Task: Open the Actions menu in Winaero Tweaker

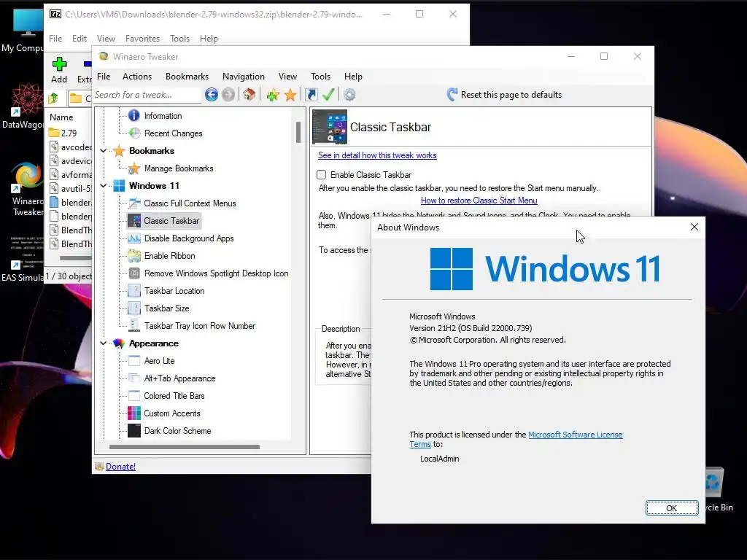Action: point(137,77)
